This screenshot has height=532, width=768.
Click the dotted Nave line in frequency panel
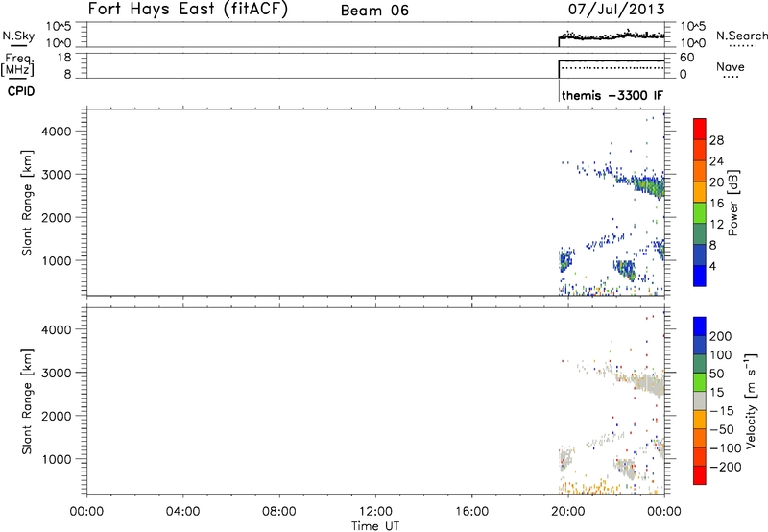click(612, 67)
